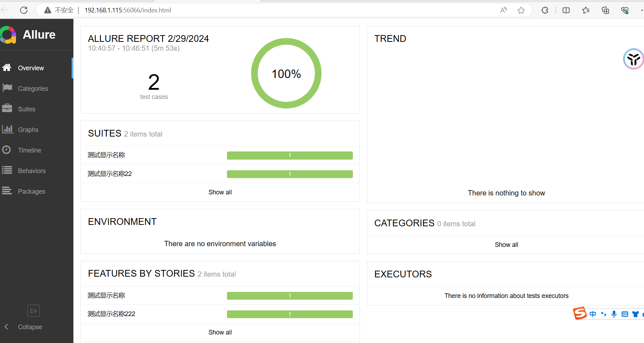Open Sogou soft keyboard icon
This screenshot has width=644, height=343.
(x=625, y=314)
